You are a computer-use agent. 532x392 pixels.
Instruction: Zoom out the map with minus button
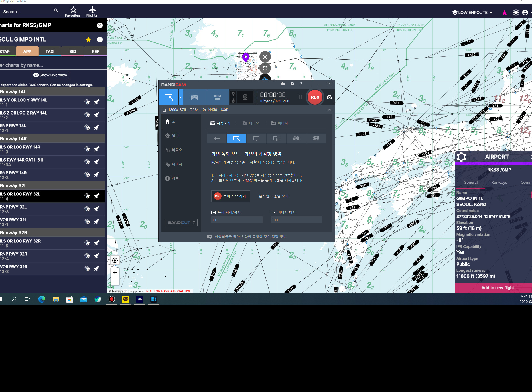coord(115,281)
